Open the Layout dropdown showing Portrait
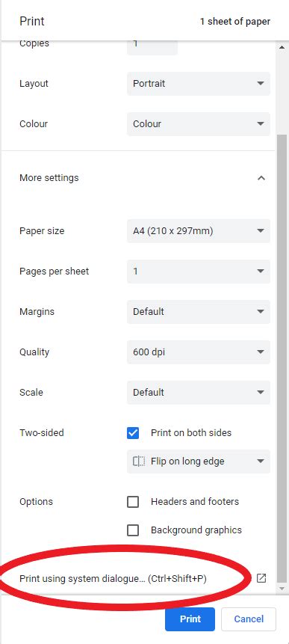Image resolution: width=289 pixels, height=644 pixels. click(x=199, y=84)
